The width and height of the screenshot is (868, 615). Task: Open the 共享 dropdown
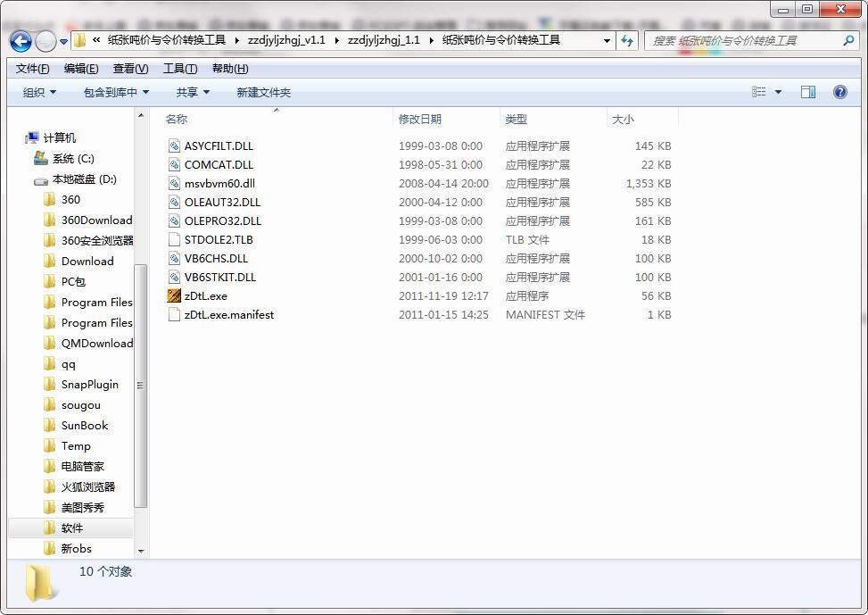[193, 93]
